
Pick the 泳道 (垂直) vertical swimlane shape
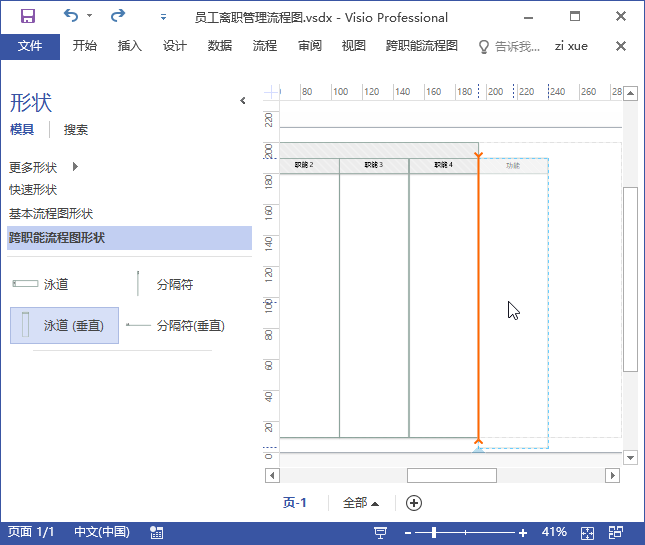(65, 325)
